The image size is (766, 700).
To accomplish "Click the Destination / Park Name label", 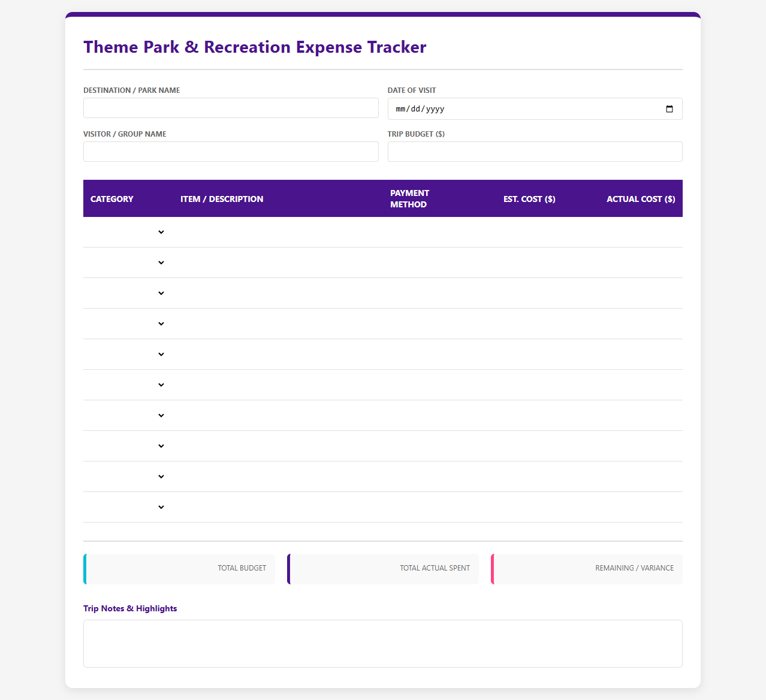I will pyautogui.click(x=132, y=90).
